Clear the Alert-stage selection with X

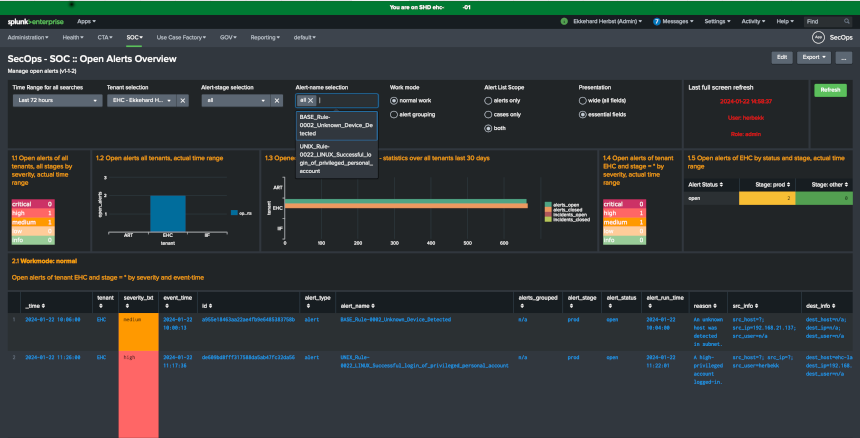point(277,101)
